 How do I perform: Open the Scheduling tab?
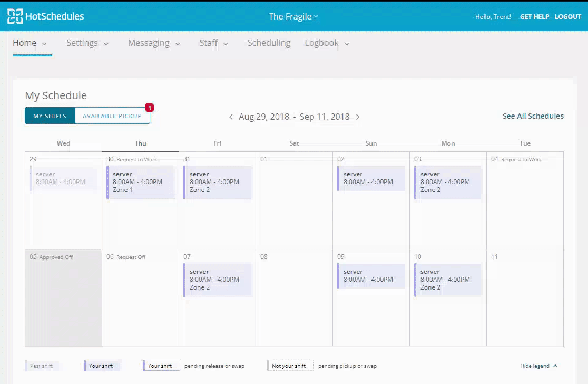[269, 43]
